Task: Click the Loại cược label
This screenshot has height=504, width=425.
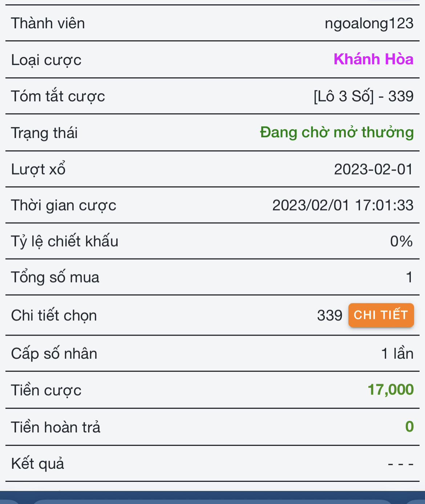Action: pyautogui.click(x=46, y=60)
